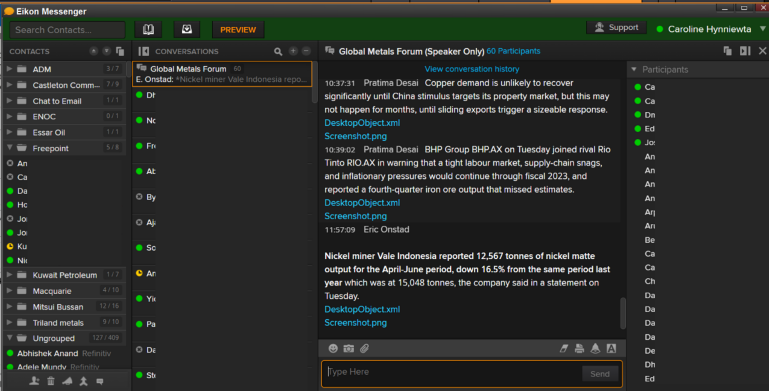This screenshot has width=769, height=391.
Task: Expand the ADM contact group
Action: (9, 69)
